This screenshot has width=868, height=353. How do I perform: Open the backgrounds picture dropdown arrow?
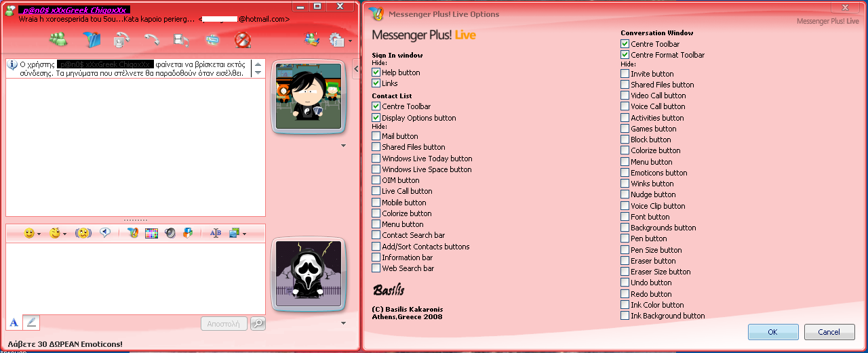(244, 234)
